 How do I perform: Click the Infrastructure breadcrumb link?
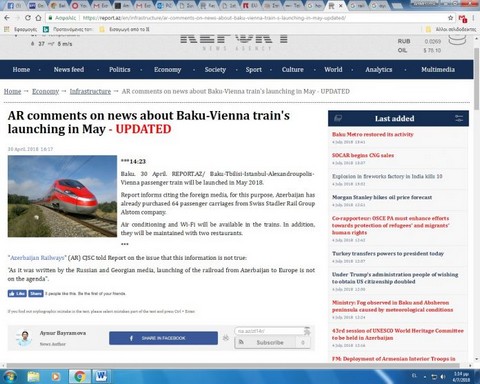pyautogui.click(x=90, y=91)
